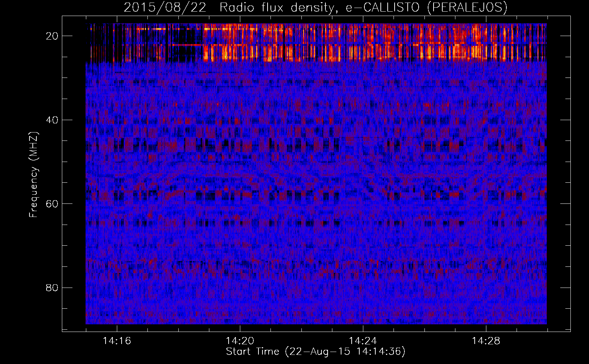
Task: Click the 14:24 time tick label
Action: click(x=363, y=341)
